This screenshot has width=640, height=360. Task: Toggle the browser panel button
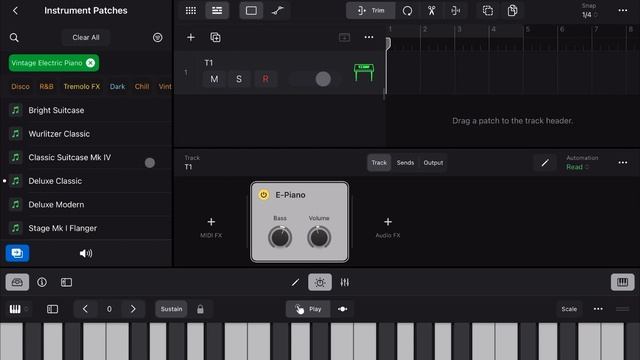pos(17,282)
